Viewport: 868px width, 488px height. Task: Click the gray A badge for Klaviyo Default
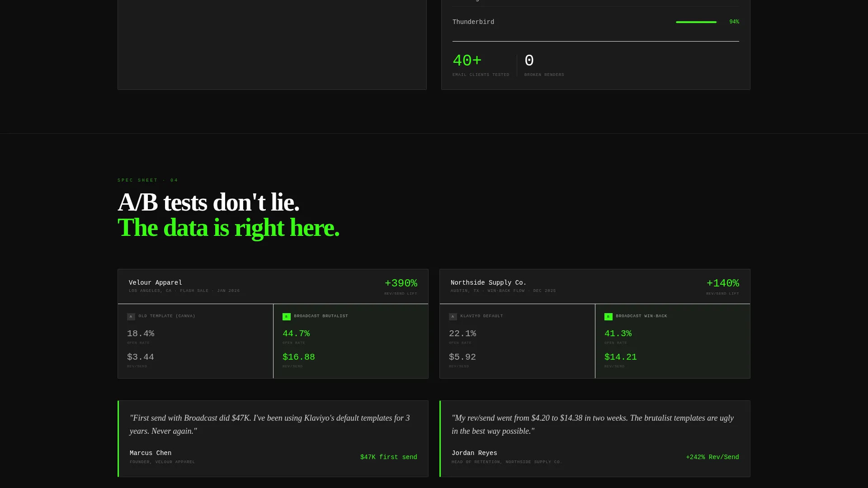click(x=453, y=317)
